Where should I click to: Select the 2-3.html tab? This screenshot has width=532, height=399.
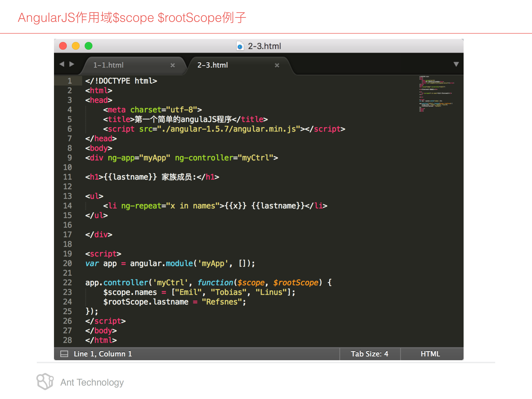click(213, 65)
